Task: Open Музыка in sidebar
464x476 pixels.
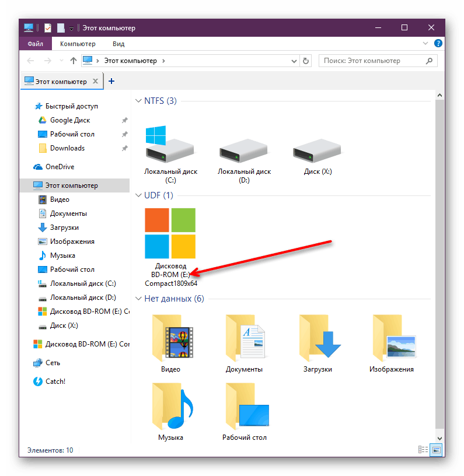Action: [x=57, y=256]
